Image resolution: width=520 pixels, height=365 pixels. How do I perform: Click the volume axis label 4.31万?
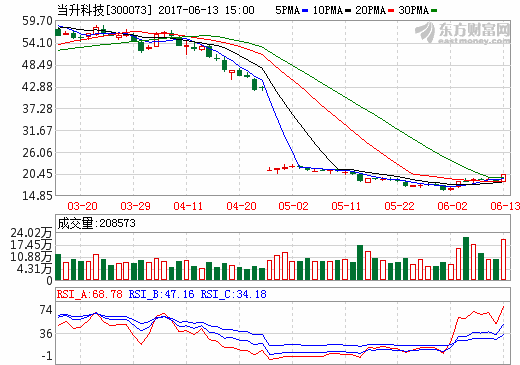(34, 268)
